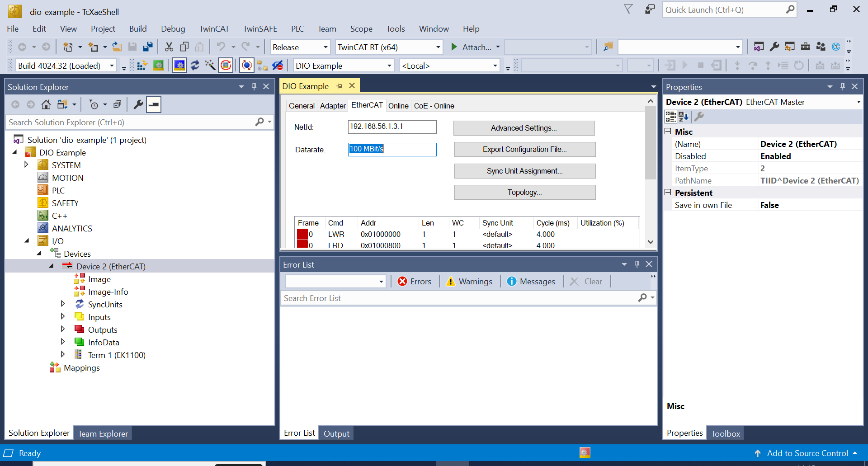868x466 pixels.
Task: Click the Advanced Settings... button
Action: click(524, 128)
